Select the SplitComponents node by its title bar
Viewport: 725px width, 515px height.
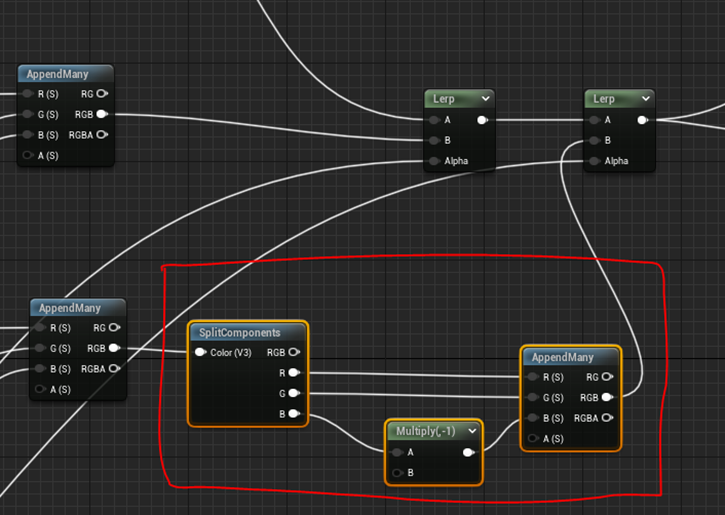point(240,332)
